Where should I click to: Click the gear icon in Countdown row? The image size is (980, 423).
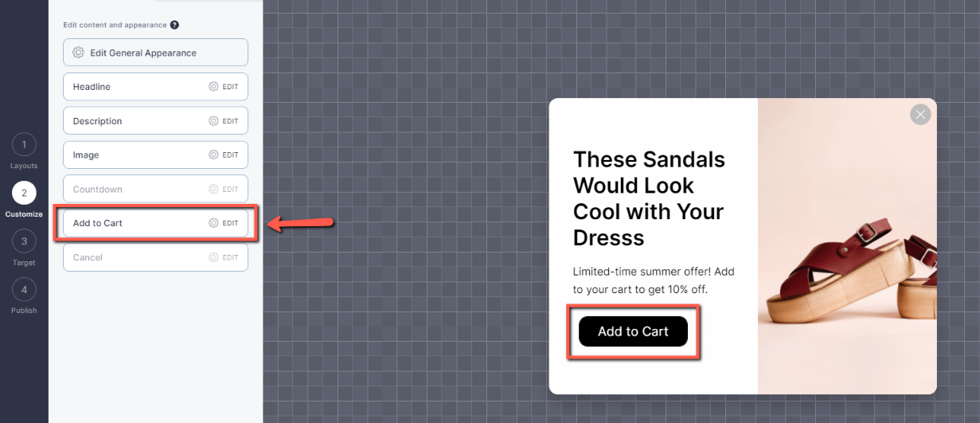pos(213,190)
